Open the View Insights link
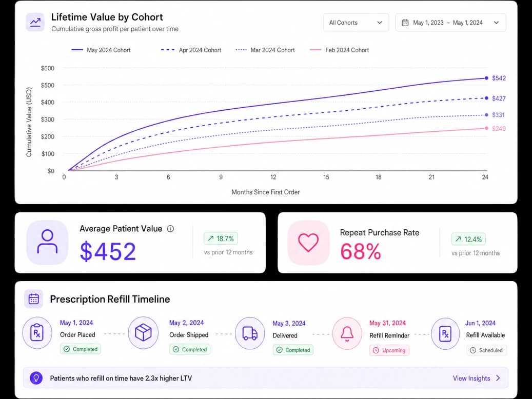This screenshot has height=399, width=532. click(x=471, y=378)
